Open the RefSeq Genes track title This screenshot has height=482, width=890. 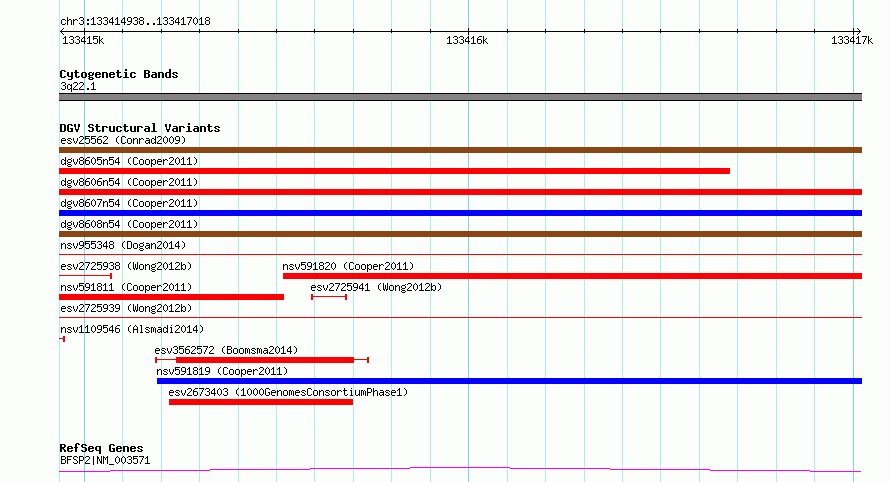[101, 448]
